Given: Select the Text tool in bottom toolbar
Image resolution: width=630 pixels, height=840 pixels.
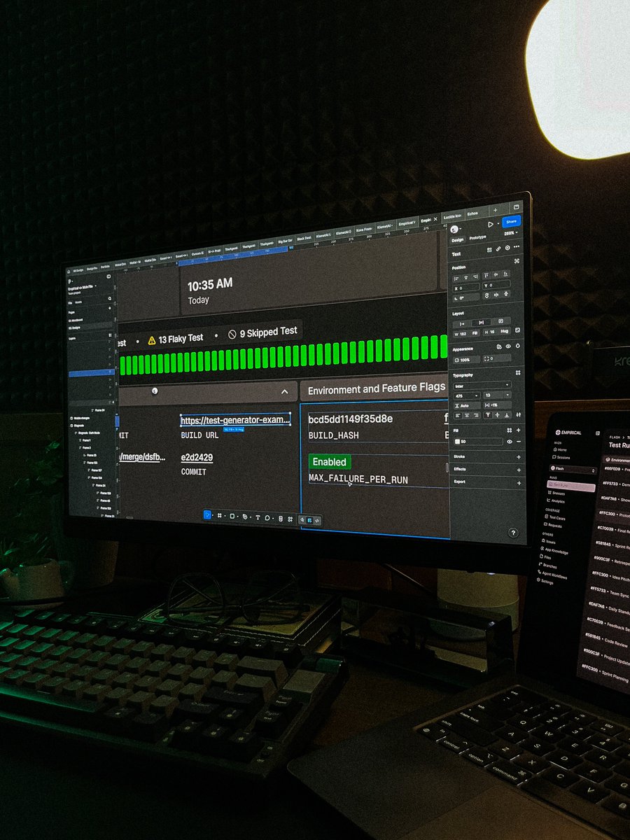Looking at the screenshot, I should coord(258,517).
